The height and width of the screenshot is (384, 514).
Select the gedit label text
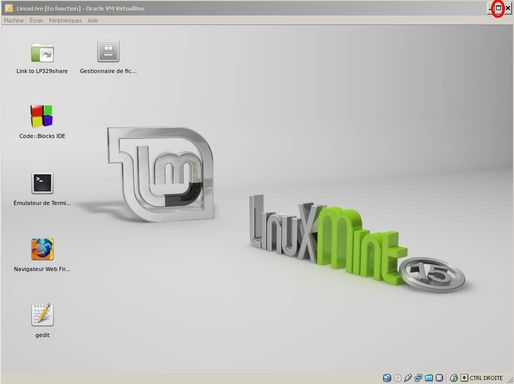pos(42,335)
